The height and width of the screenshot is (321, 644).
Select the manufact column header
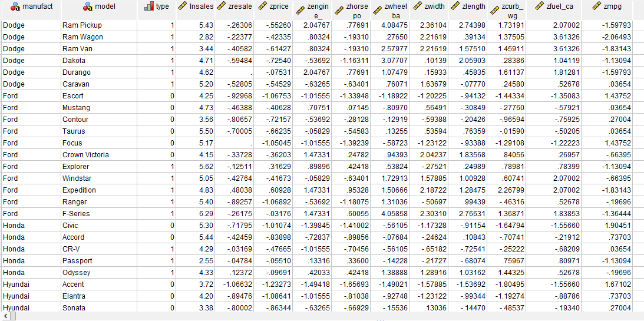click(31, 10)
